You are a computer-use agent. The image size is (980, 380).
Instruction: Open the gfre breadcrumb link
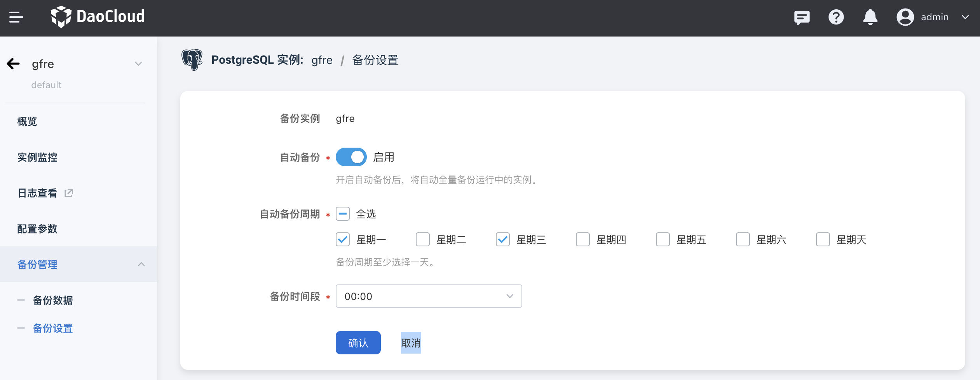coord(322,60)
